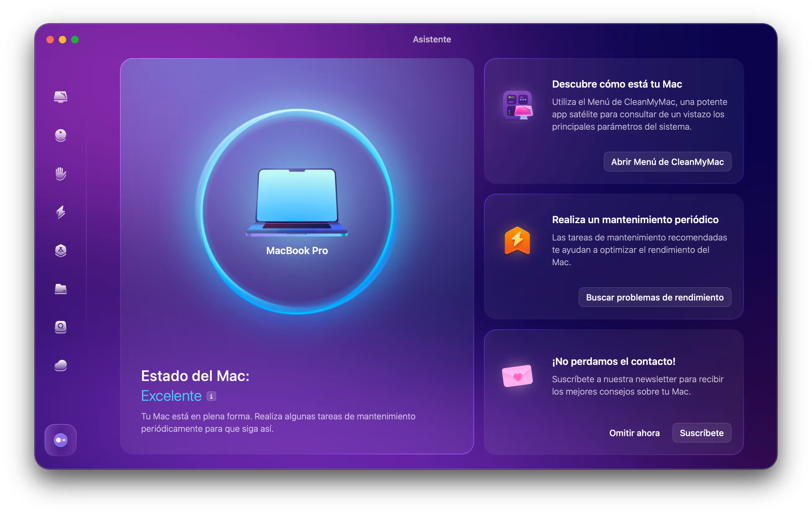Screen dimensions: 812x515
Task: Open the Space Lens magnifier icon
Action: (61, 327)
